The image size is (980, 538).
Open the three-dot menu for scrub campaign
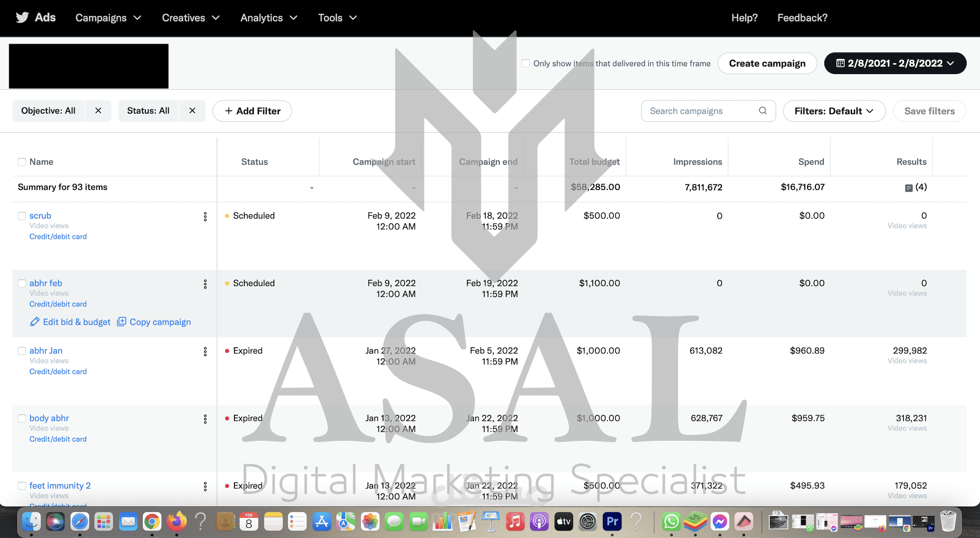[205, 217]
